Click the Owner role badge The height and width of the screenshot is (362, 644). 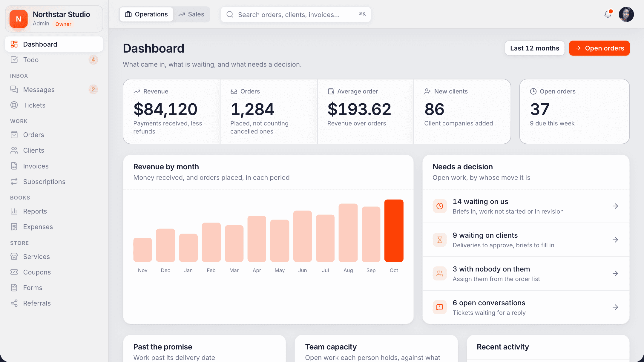coord(63,24)
